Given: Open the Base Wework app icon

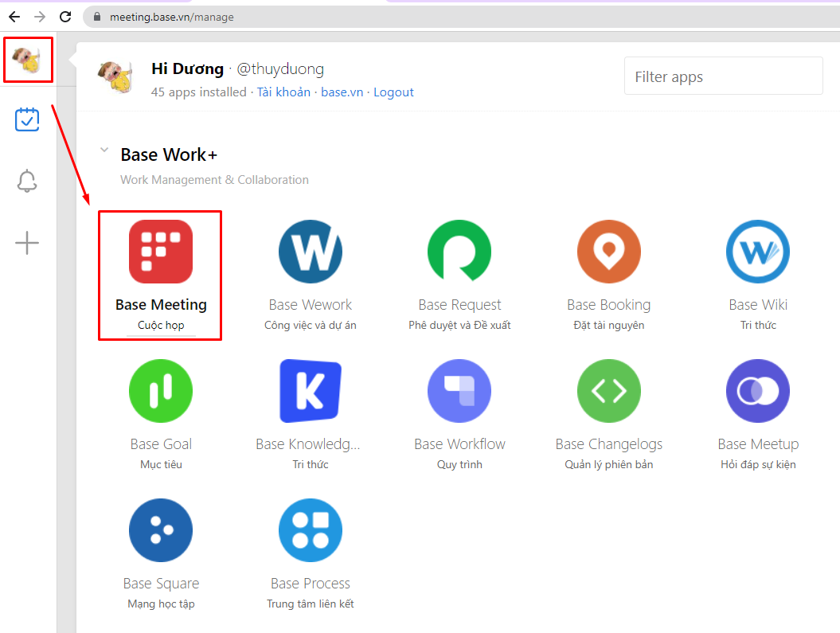Looking at the screenshot, I should tap(311, 251).
